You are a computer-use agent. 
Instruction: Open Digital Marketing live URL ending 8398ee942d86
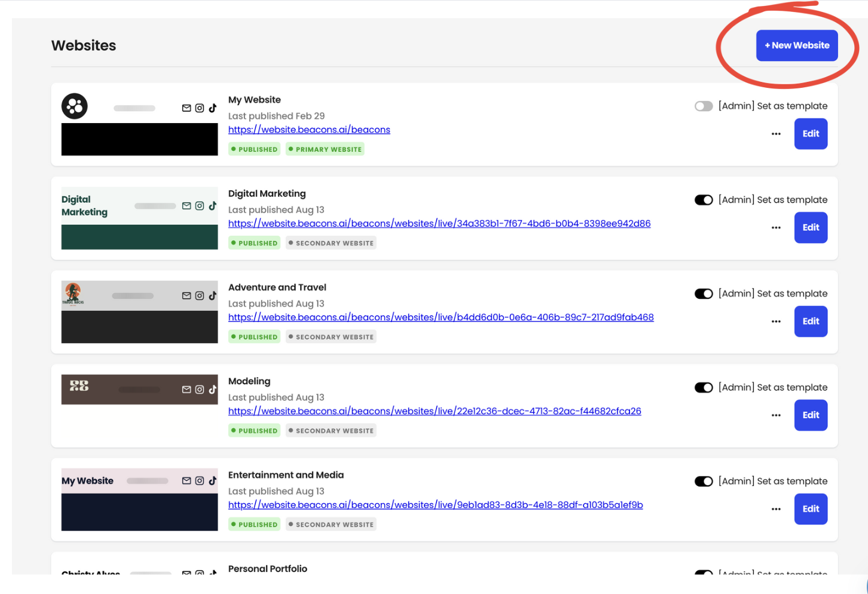439,223
